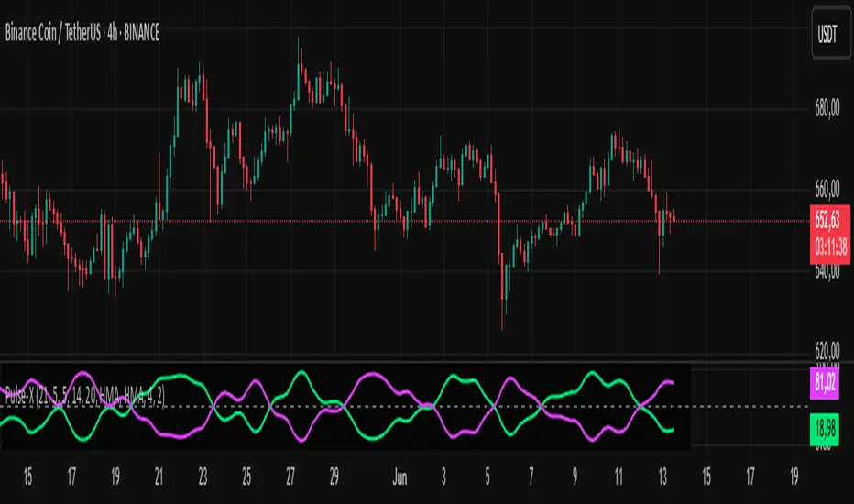Click the Jun label on time axis
The height and width of the screenshot is (504, 854).
coord(400,477)
